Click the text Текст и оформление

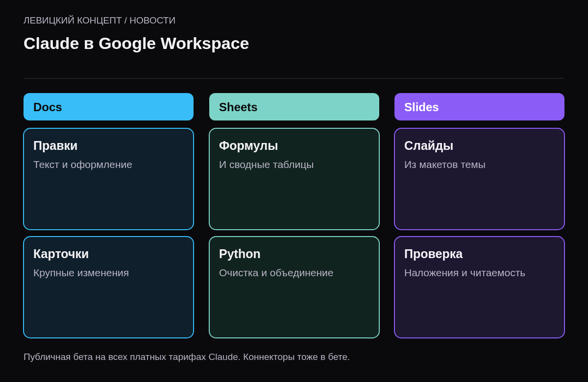coord(83,165)
